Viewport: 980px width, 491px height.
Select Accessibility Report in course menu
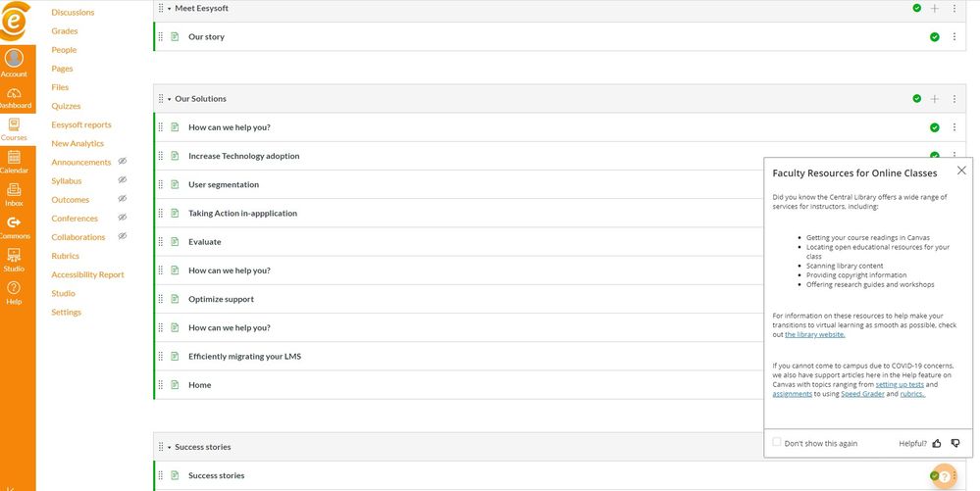coord(87,274)
